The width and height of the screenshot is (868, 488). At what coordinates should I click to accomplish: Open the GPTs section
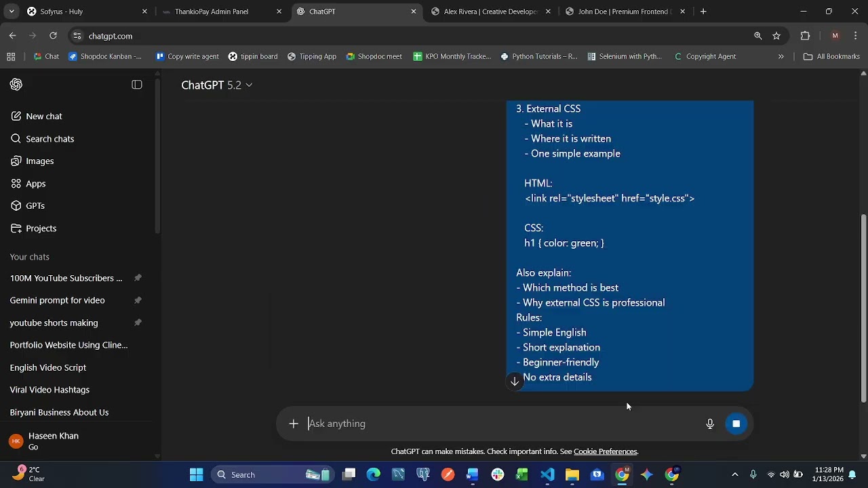[35, 206]
